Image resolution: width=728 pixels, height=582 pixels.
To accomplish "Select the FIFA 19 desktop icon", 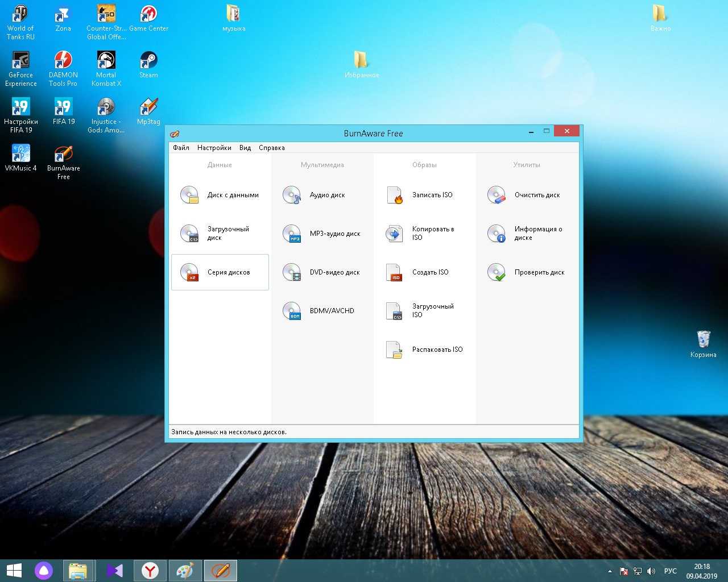I will pos(63,112).
